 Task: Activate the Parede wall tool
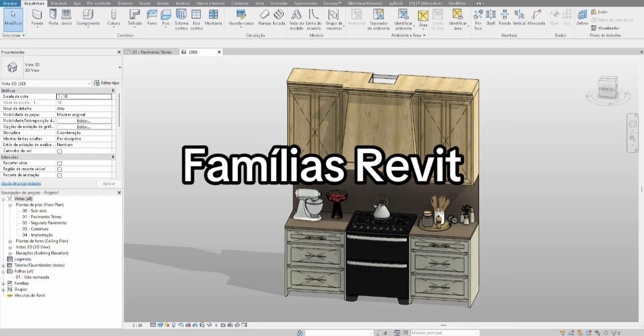37,17
